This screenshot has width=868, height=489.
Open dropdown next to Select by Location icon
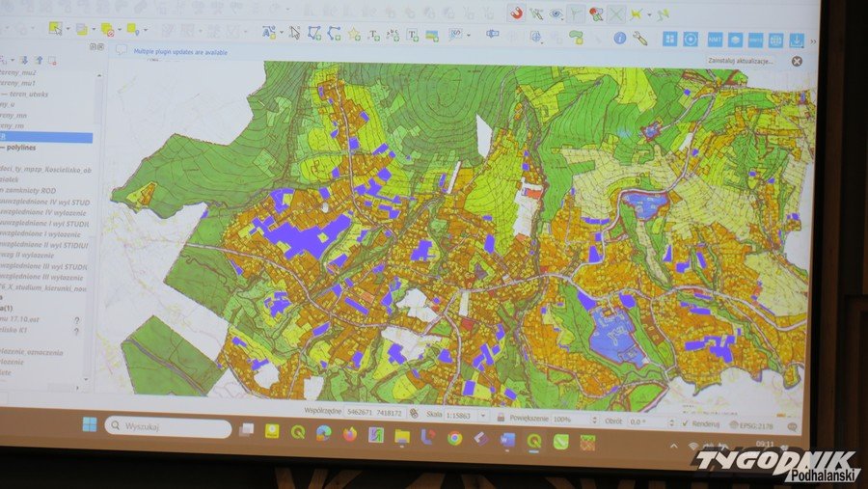[x=145, y=29]
